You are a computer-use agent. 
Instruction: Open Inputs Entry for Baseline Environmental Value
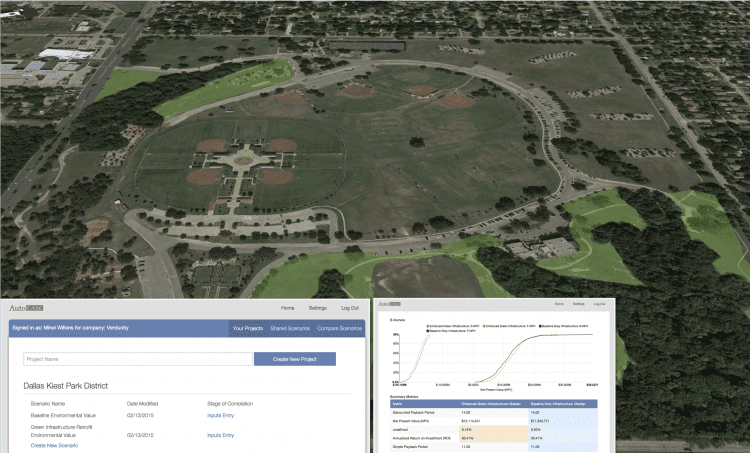[220, 414]
